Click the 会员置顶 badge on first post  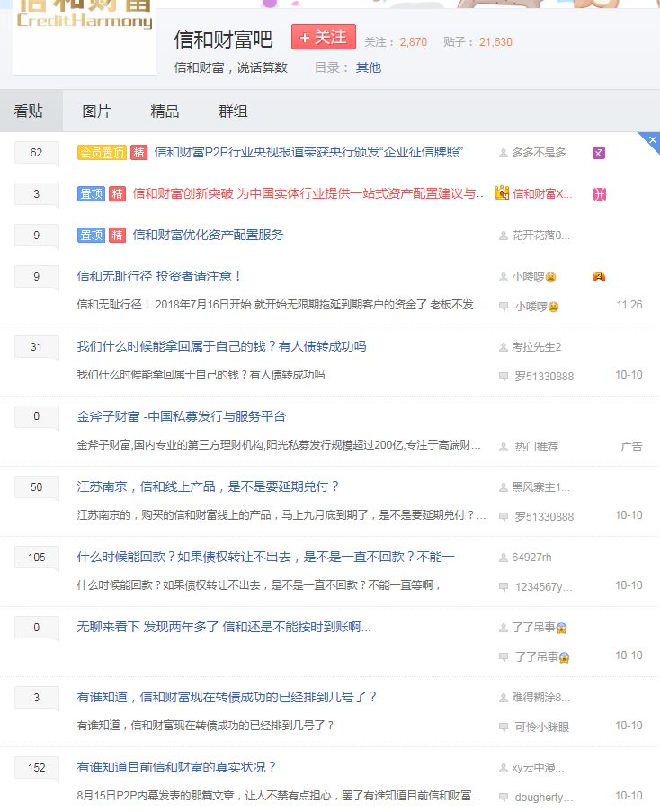coord(102,152)
